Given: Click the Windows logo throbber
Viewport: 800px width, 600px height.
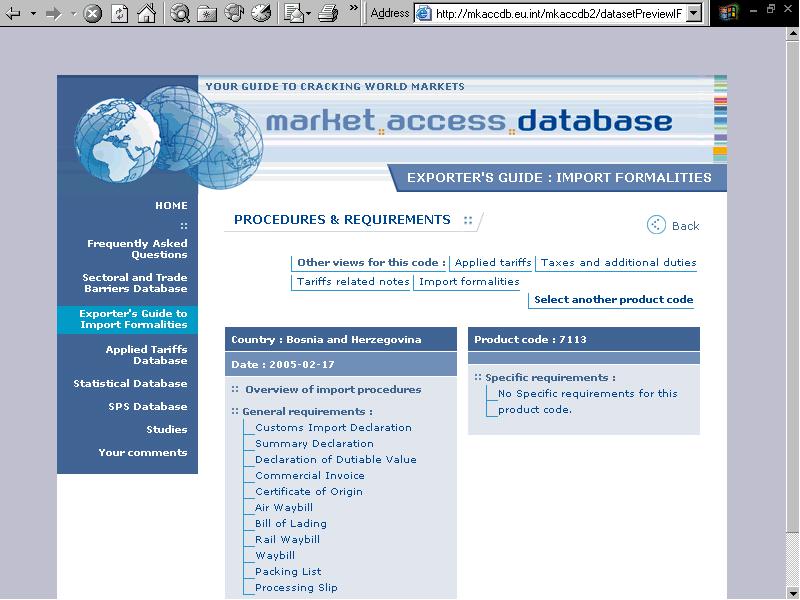Looking at the screenshot, I should 728,13.
